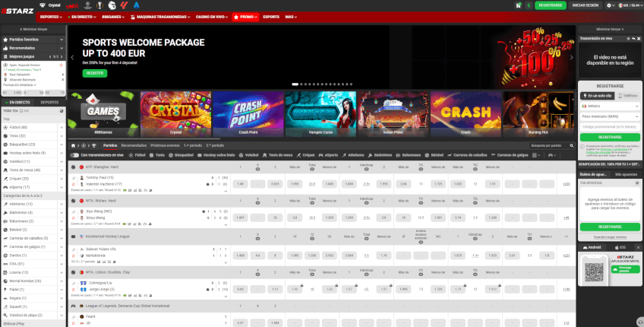Switch to the DEPORTES sidebar tab

tap(49, 103)
